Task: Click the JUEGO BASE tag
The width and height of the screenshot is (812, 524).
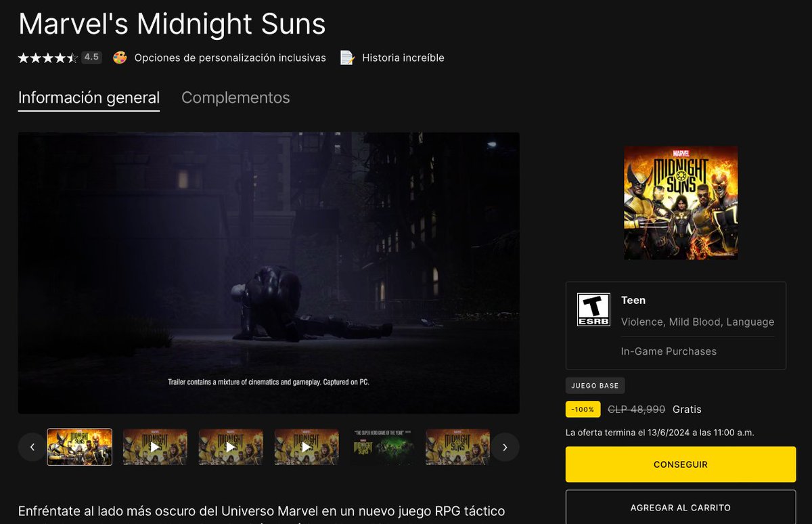Action: [595, 386]
